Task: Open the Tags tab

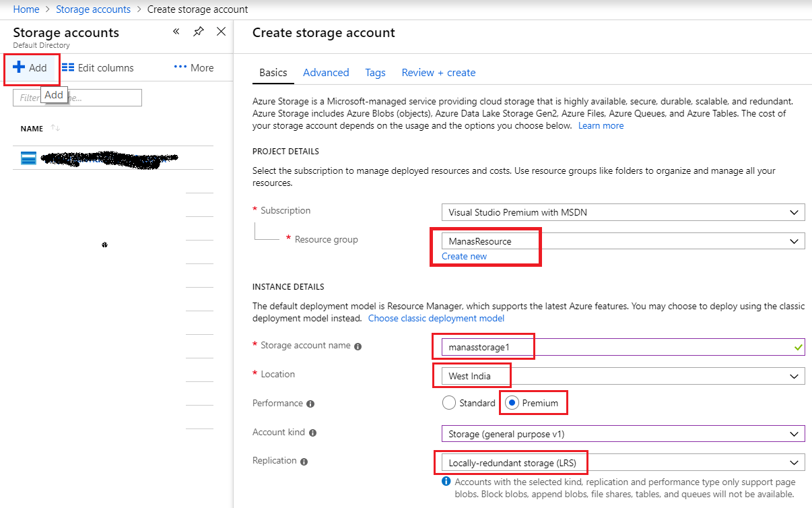Action: coord(376,73)
